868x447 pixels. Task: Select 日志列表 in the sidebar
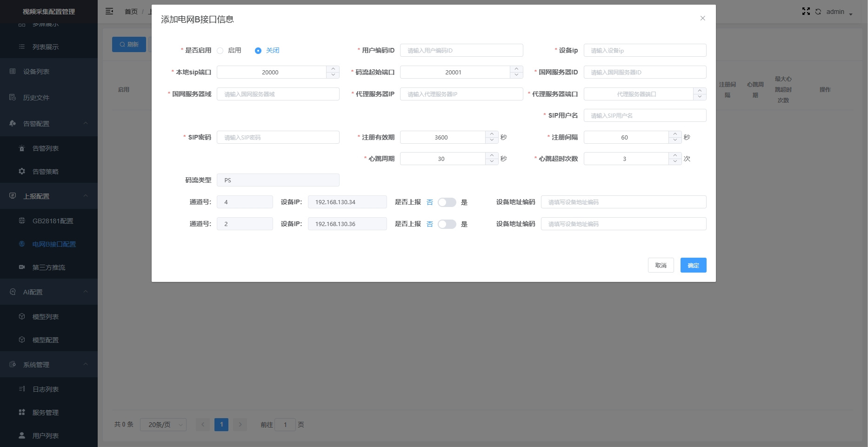45,389
